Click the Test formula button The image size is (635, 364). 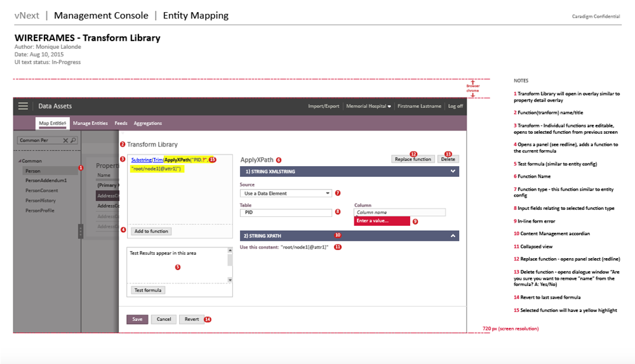tap(149, 290)
